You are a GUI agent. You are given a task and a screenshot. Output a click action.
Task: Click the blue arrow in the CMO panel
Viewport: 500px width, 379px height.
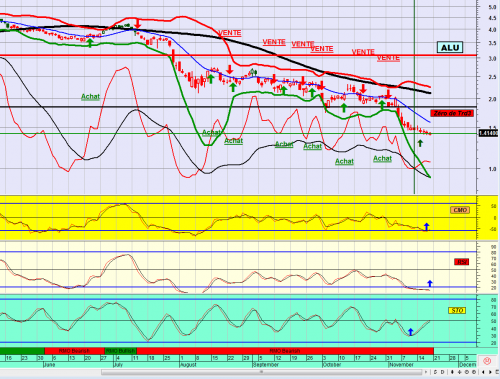pyautogui.click(x=426, y=227)
